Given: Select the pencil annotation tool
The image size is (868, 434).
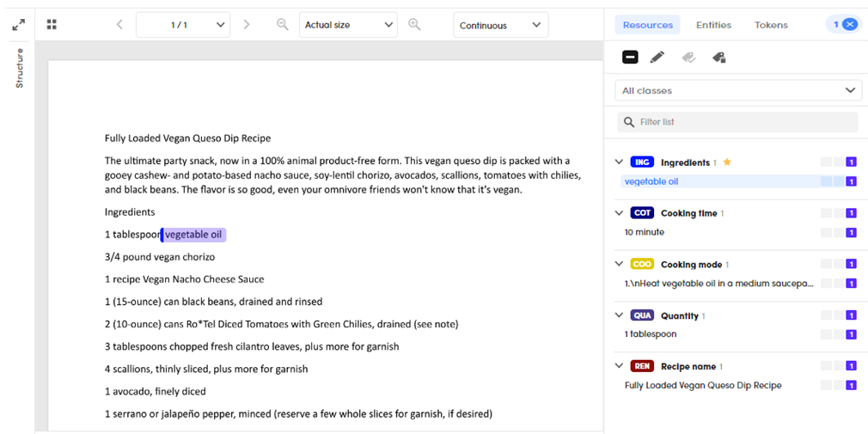Looking at the screenshot, I should coord(657,58).
